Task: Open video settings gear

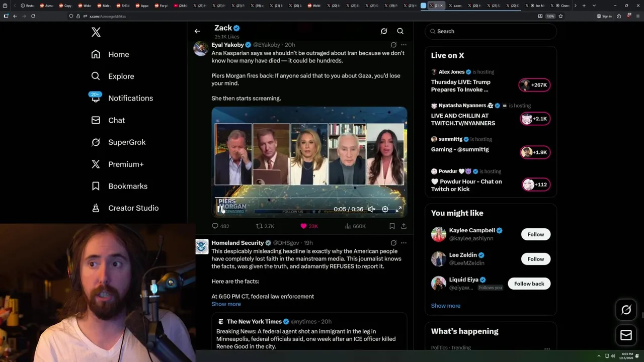Action: click(385, 209)
